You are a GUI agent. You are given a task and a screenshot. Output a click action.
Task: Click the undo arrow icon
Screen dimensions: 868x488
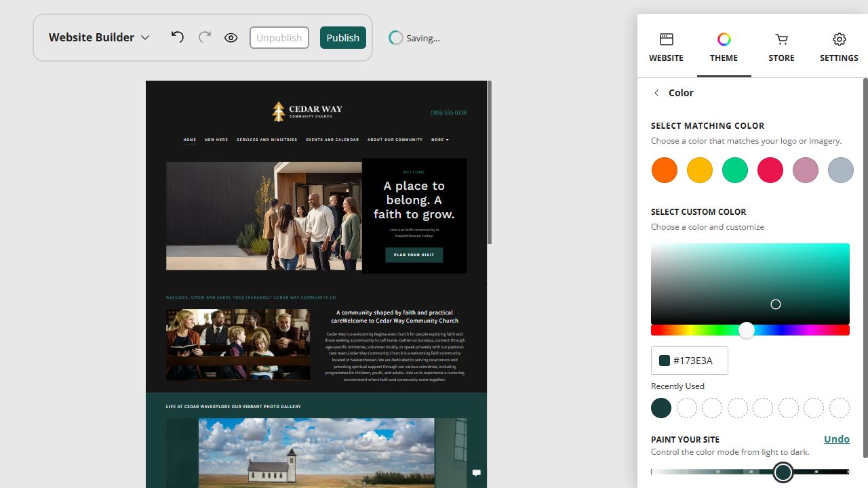coord(178,37)
